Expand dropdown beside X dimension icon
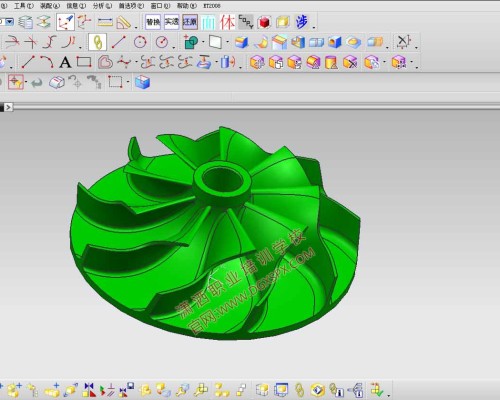The image size is (500, 400). (x=416, y=47)
